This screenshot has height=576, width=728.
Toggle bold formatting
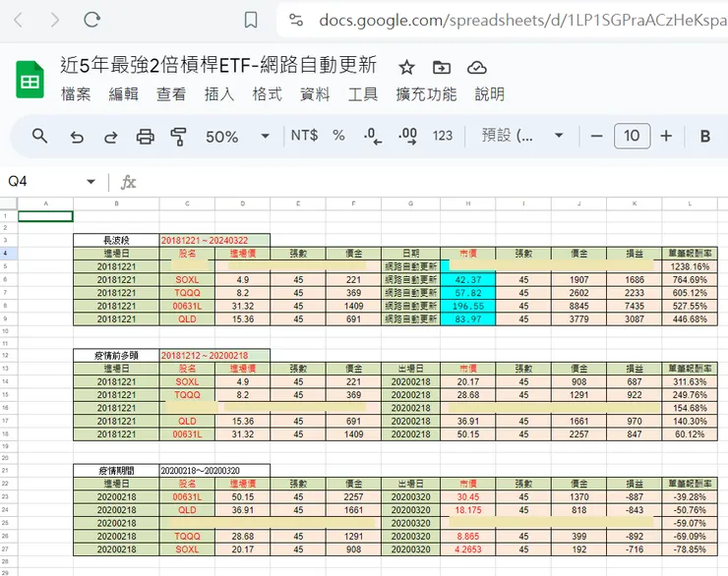pos(704,137)
